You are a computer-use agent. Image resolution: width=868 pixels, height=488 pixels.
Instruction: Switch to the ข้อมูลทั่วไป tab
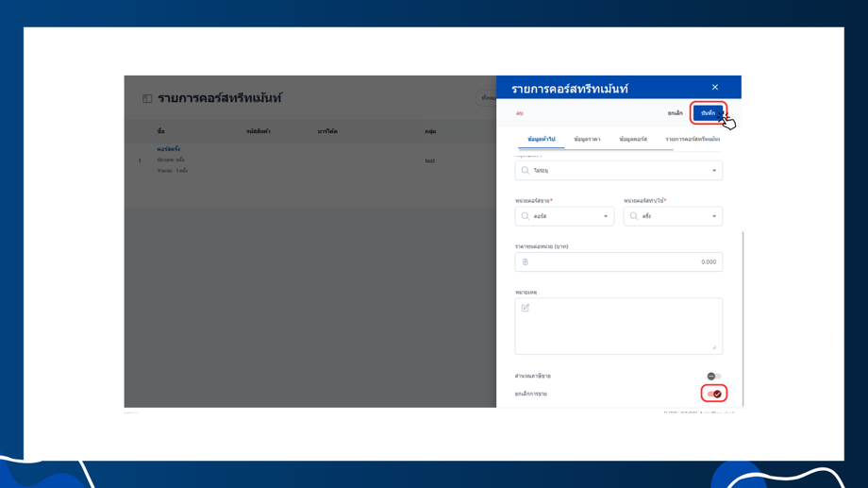click(x=541, y=139)
